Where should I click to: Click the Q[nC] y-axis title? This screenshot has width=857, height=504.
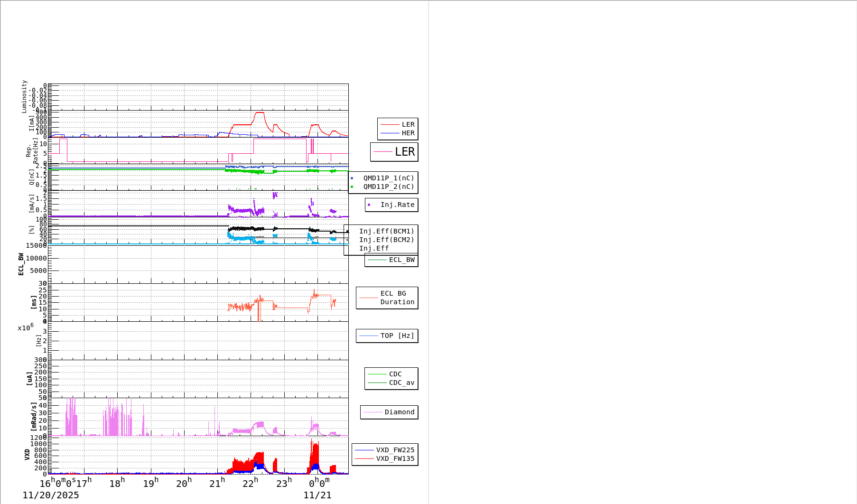coord(32,177)
